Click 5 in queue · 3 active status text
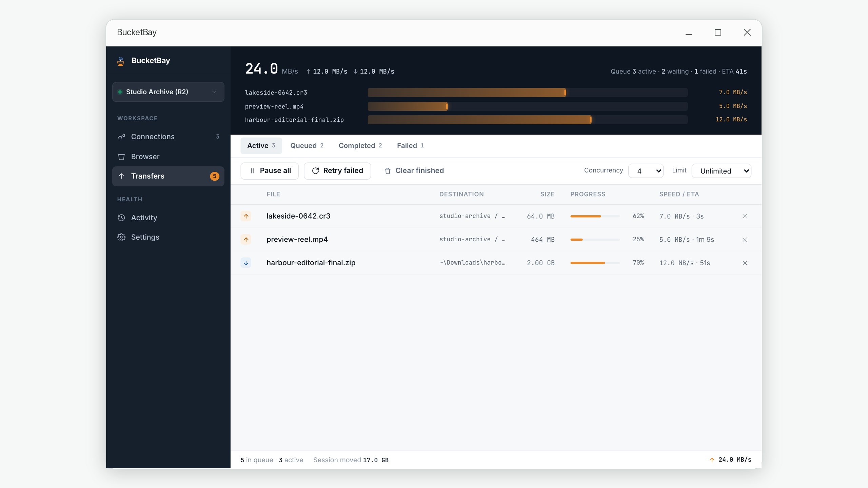This screenshot has height=488, width=868. [x=272, y=460]
